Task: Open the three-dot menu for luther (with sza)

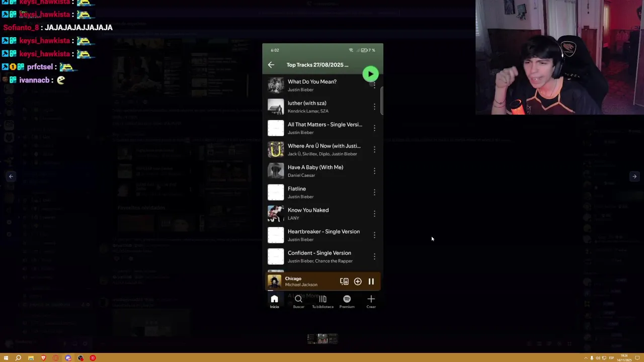Action: pos(374,107)
